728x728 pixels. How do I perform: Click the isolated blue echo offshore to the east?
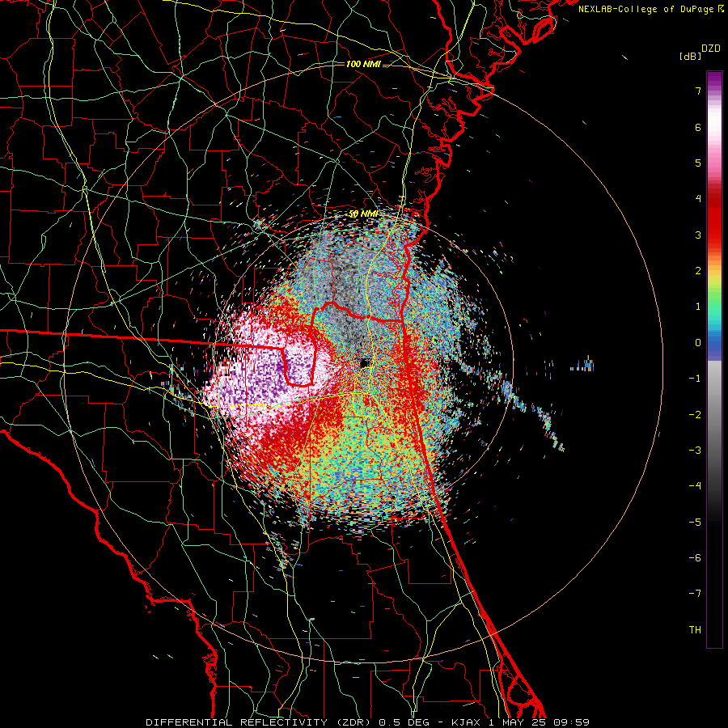pyautogui.click(x=583, y=365)
